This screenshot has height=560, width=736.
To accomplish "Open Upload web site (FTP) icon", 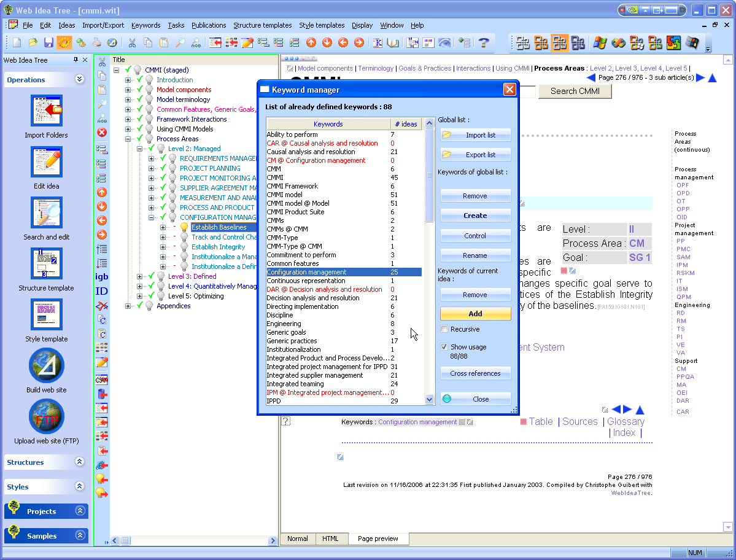I will [47, 417].
